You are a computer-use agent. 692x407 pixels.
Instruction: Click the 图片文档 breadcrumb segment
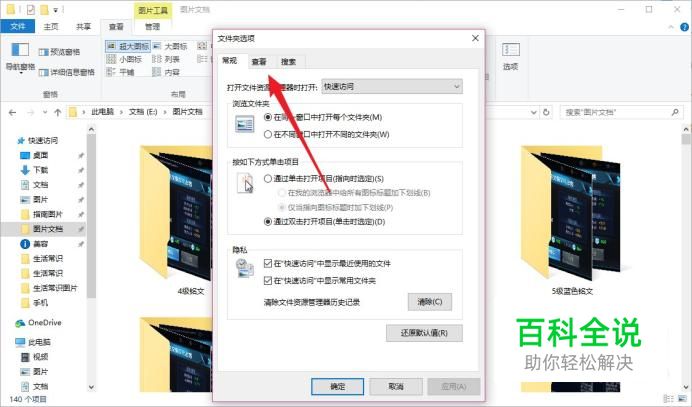(x=187, y=112)
